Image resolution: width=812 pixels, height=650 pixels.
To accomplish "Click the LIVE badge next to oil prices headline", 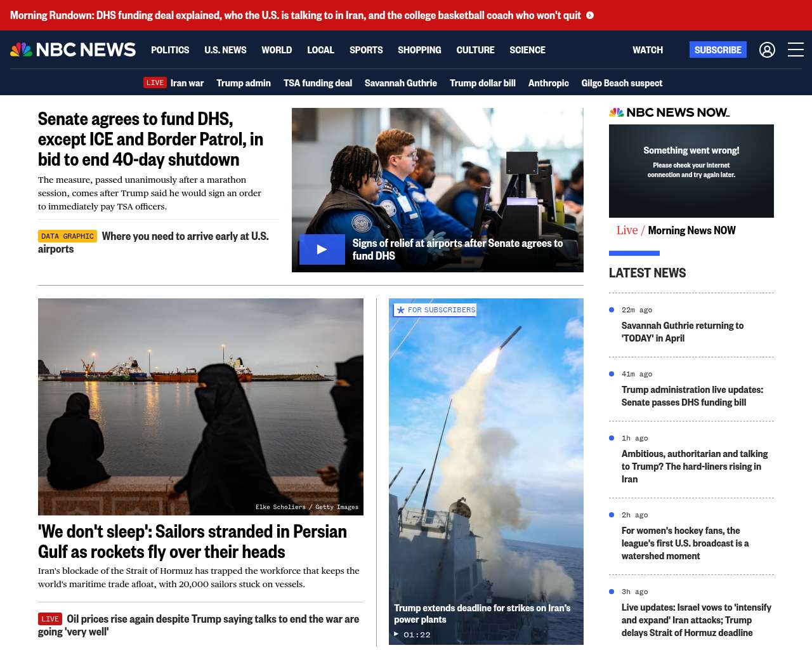I will coord(50,619).
